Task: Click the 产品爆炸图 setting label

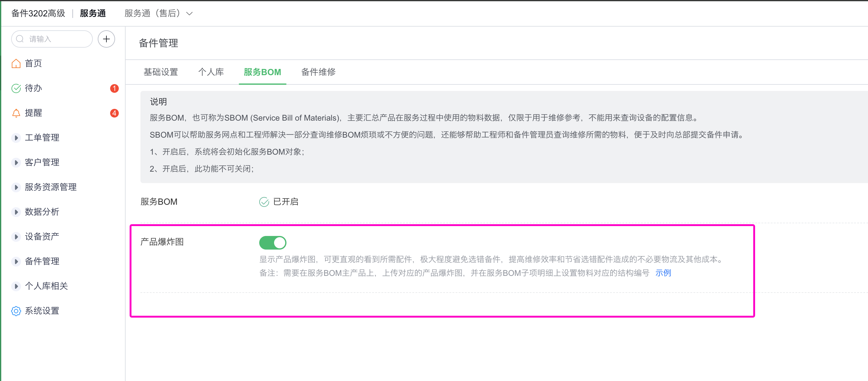Action: point(162,242)
